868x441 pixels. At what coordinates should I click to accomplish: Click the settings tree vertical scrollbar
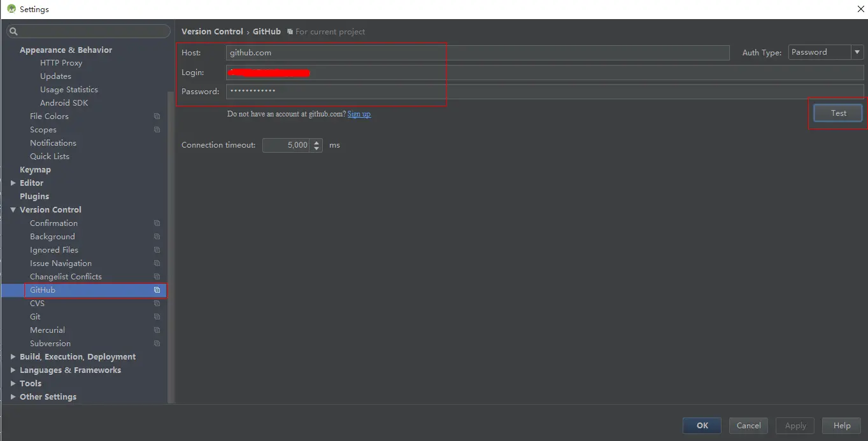click(x=170, y=247)
